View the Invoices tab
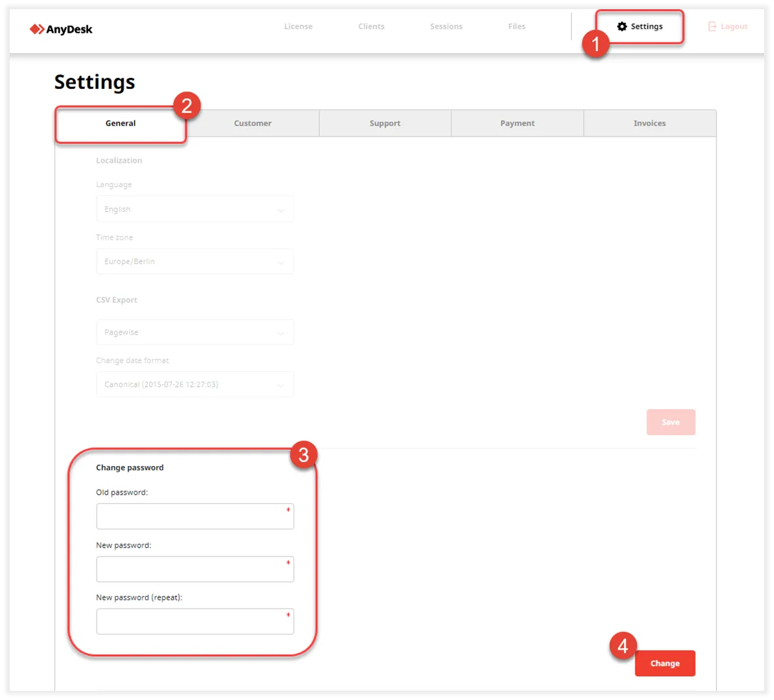The width and height of the screenshot is (774, 700). [x=649, y=124]
